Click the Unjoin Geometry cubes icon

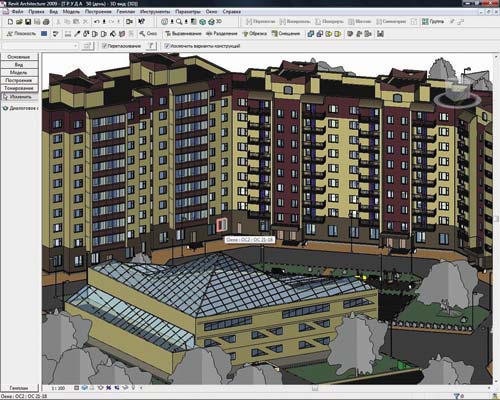coord(320,34)
